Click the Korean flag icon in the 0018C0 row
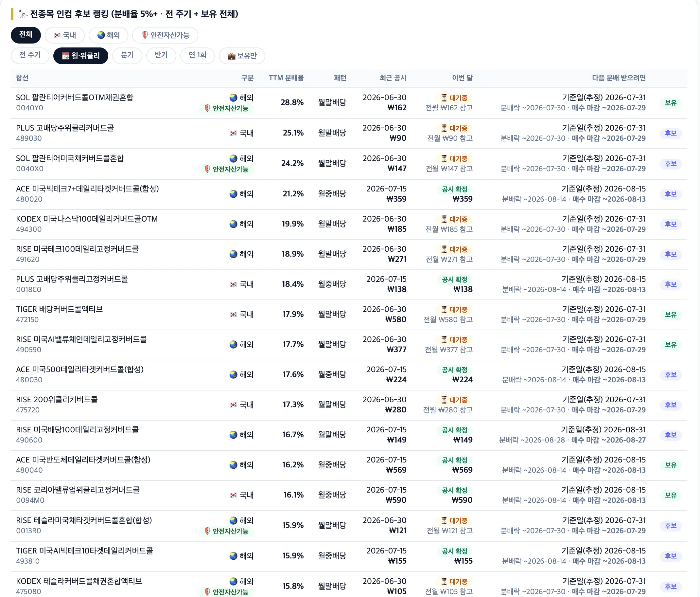Image resolution: width=700 pixels, height=597 pixels. point(233,284)
